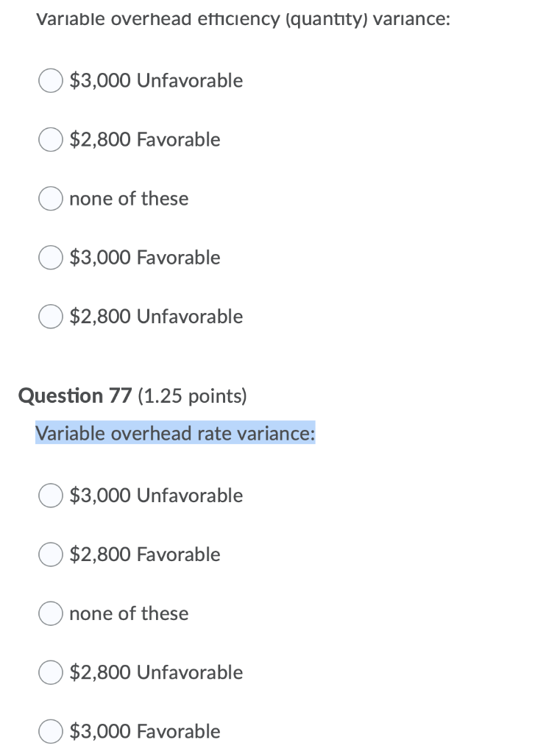Select $3,000 Favorable for rate variance question
The image size is (560, 754).
coord(50,730)
